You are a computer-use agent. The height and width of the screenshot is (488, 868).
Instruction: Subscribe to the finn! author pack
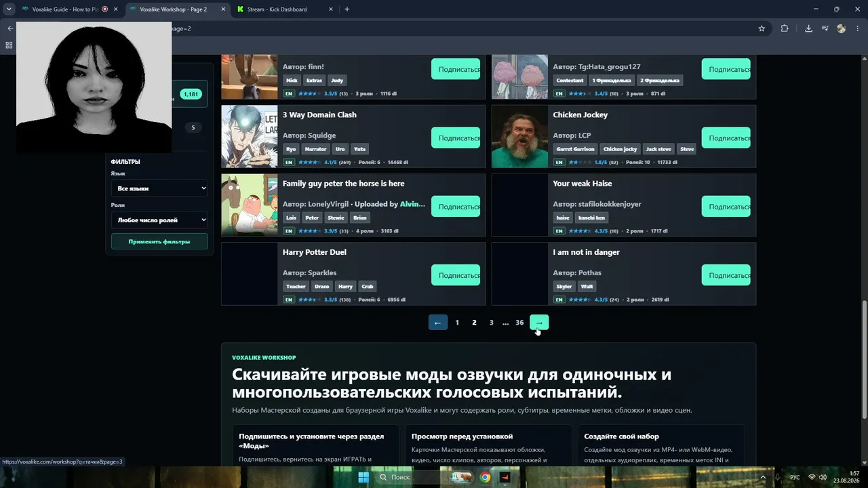(456, 69)
